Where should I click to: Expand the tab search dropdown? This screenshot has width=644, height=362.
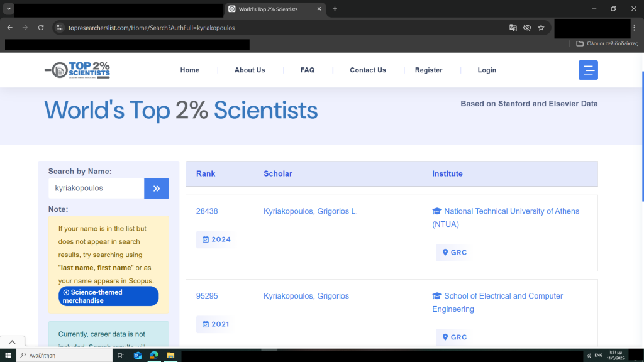[x=8, y=9]
